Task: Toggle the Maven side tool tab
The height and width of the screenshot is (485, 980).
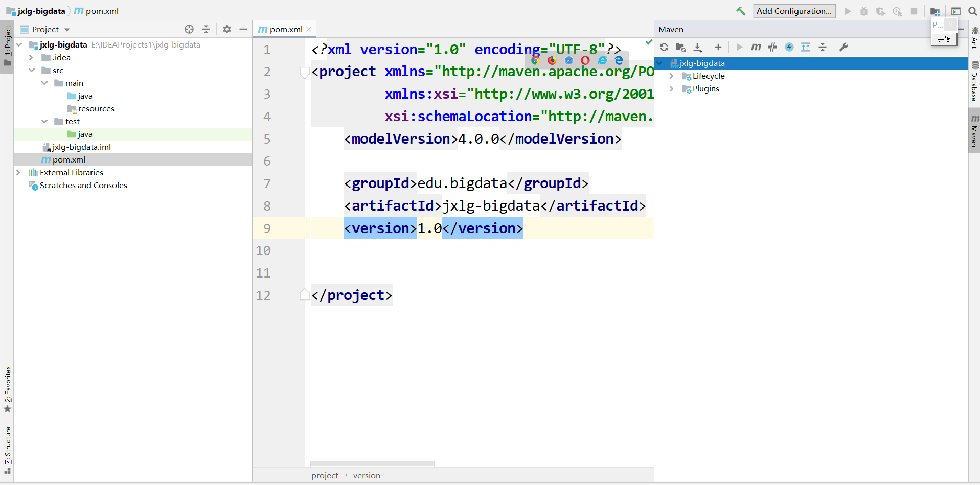Action: point(974,131)
